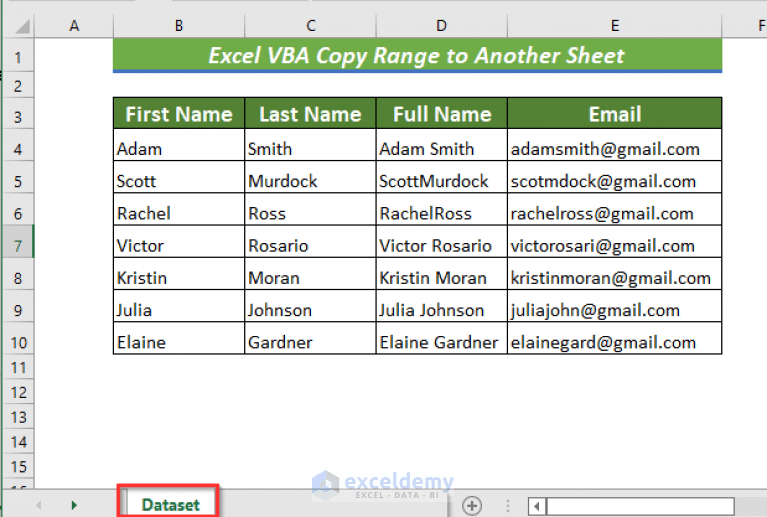Open the Dataset sheet tab
This screenshot has width=767, height=517.
pos(170,504)
